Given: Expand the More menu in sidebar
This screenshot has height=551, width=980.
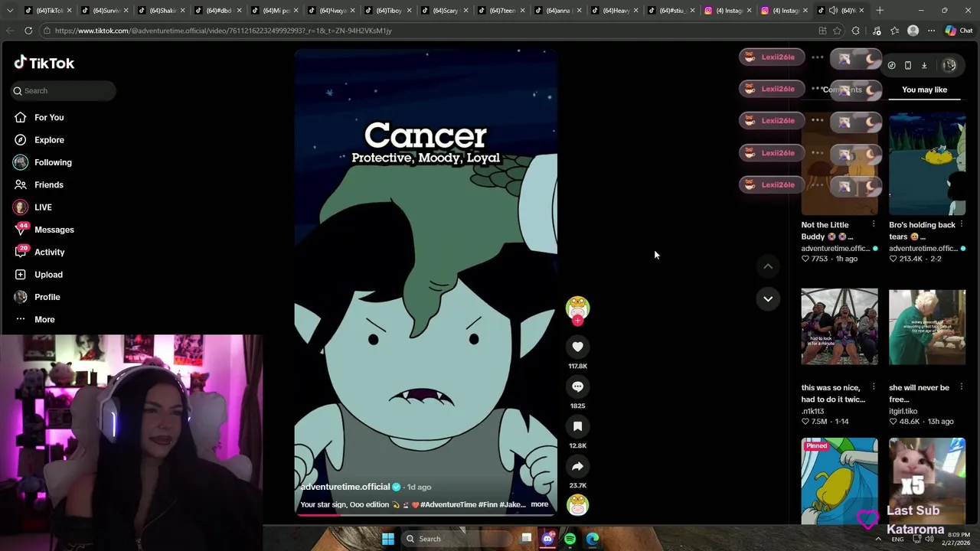Looking at the screenshot, I should (x=44, y=319).
